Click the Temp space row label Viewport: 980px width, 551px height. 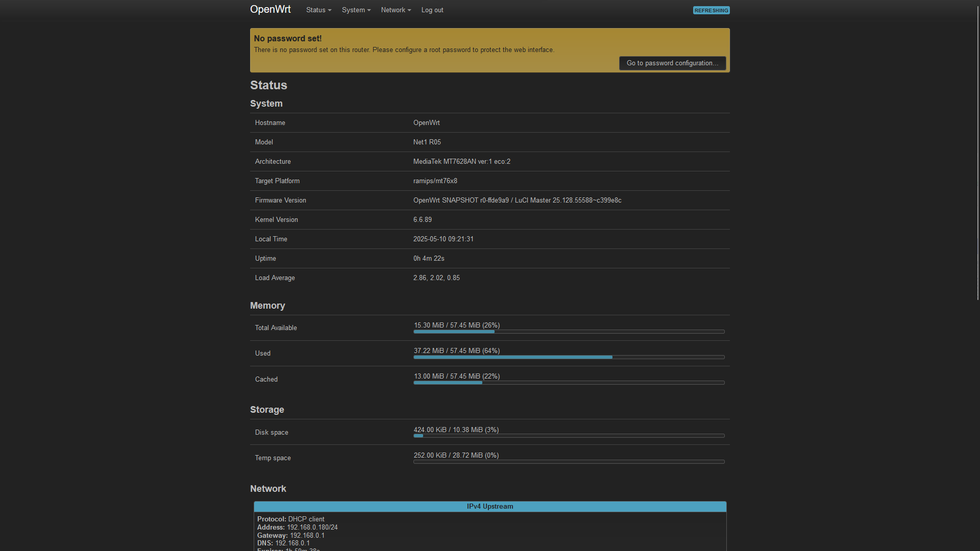[x=273, y=458]
